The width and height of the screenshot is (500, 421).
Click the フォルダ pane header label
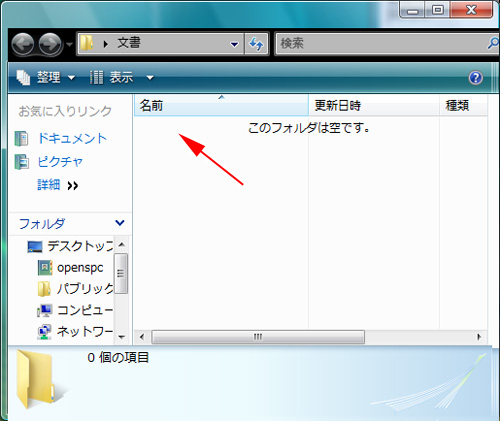[42, 223]
